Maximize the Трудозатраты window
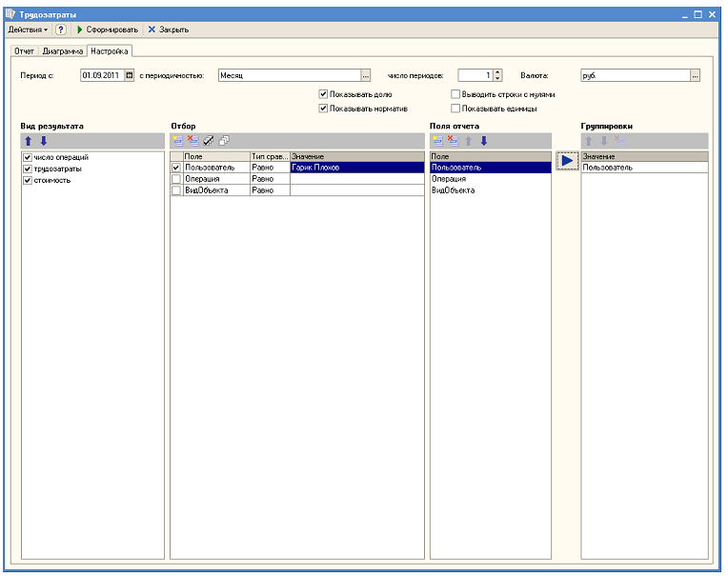This screenshot has height=576, width=728. pyautogui.click(x=698, y=14)
